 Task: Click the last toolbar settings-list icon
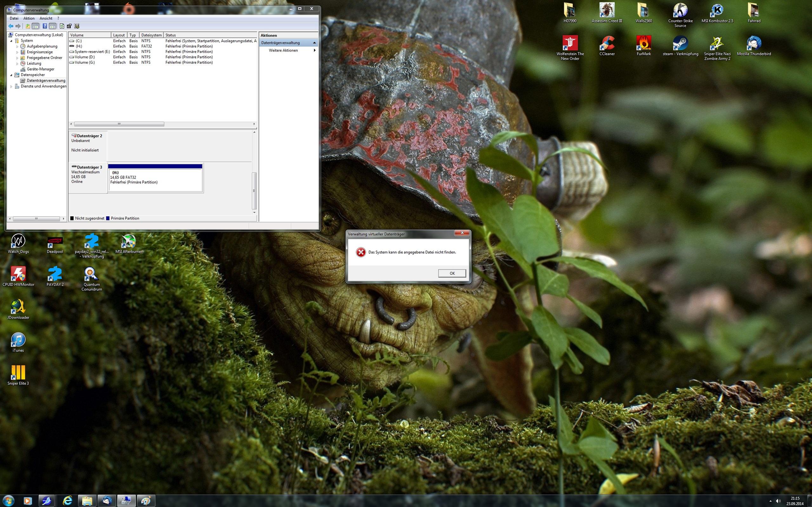click(x=77, y=26)
